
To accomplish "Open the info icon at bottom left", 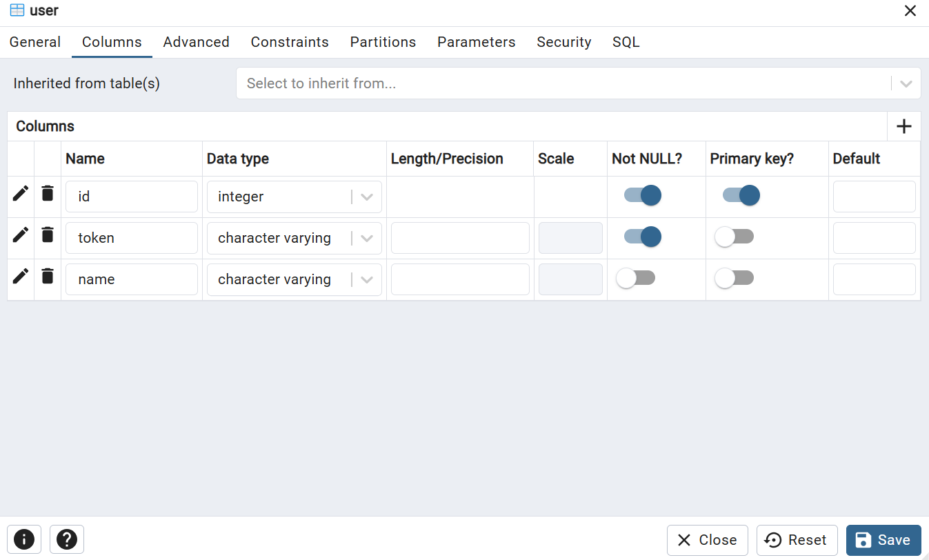I will (24, 539).
